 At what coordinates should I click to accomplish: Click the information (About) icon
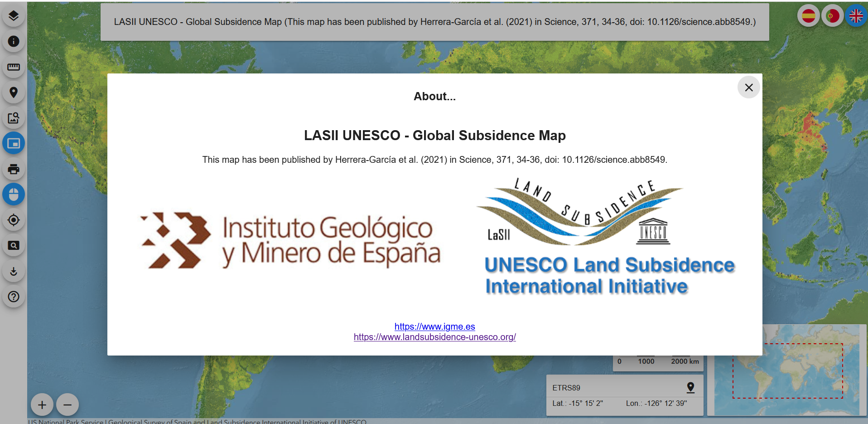click(14, 41)
